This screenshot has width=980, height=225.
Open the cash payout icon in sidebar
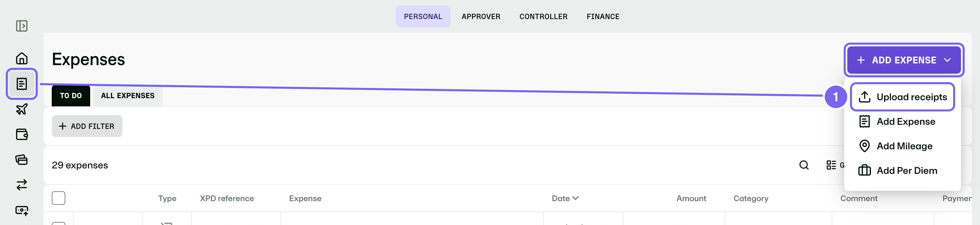pyautogui.click(x=22, y=210)
